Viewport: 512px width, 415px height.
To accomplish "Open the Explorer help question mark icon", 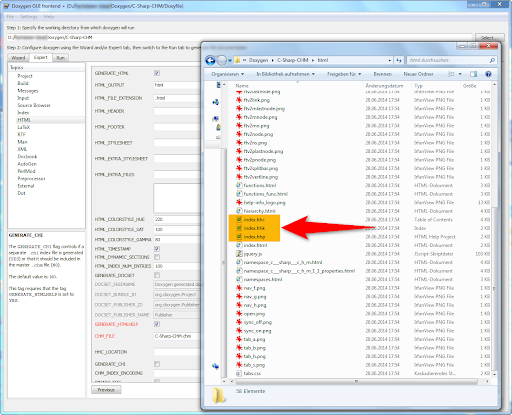I will pyautogui.click(x=488, y=74).
